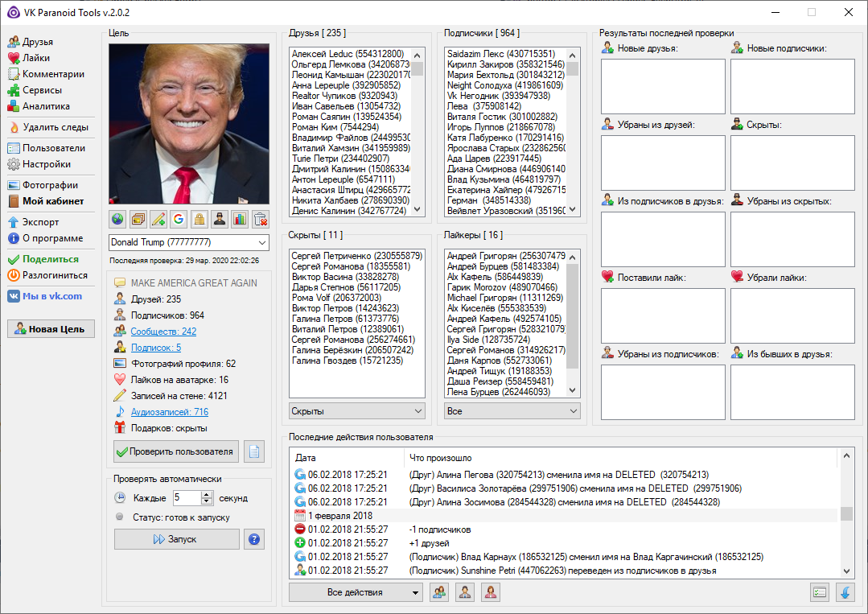
Task: Open Аудиозаписей: 716 link
Action: click(170, 412)
